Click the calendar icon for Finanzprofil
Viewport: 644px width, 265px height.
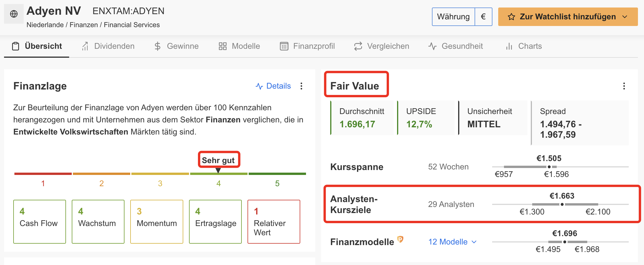point(284,46)
